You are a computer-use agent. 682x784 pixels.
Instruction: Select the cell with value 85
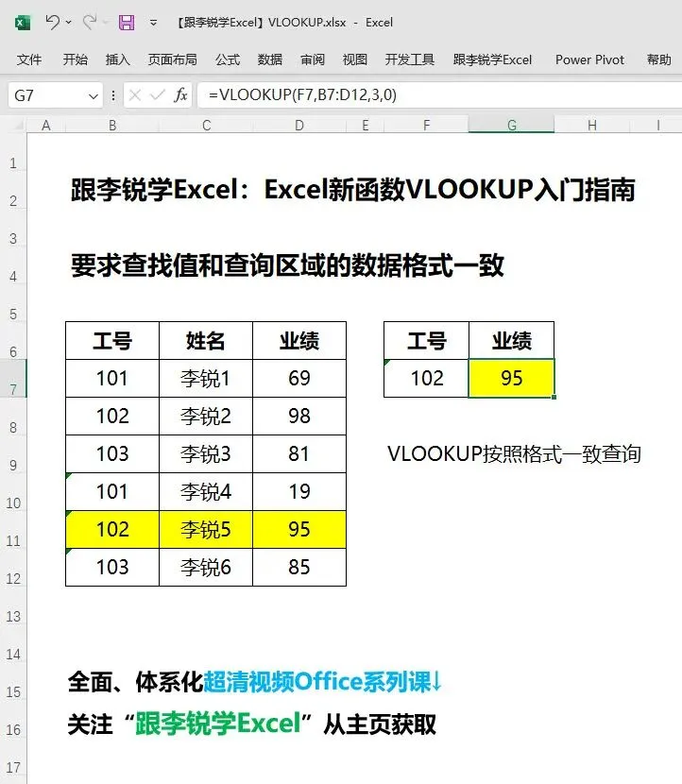(299, 567)
